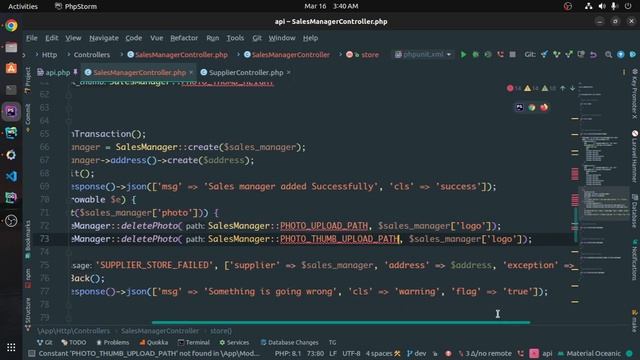Open the Laravel side panel on right
The height and width of the screenshot is (360, 640).
pyautogui.click(x=635, y=156)
